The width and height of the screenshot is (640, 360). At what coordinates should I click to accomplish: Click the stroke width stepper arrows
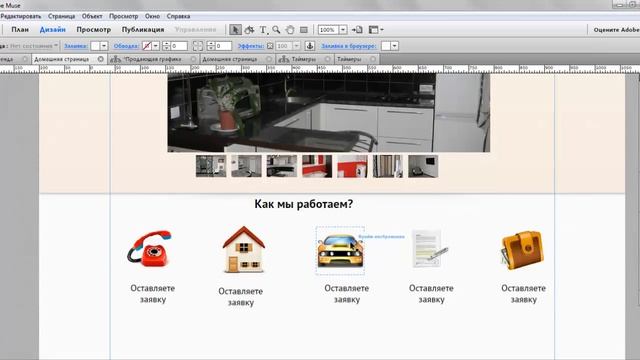(166, 46)
